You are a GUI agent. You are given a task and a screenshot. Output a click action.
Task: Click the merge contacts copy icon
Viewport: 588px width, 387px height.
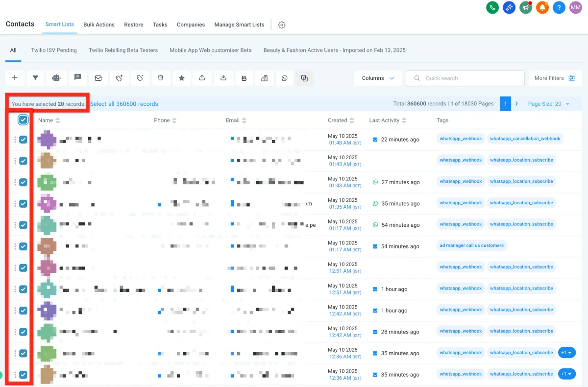pos(304,78)
